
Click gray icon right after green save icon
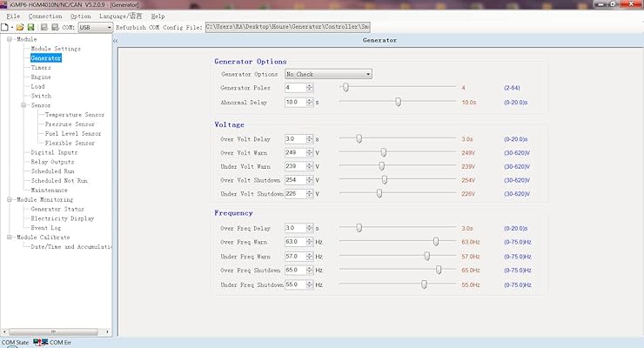click(x=44, y=28)
